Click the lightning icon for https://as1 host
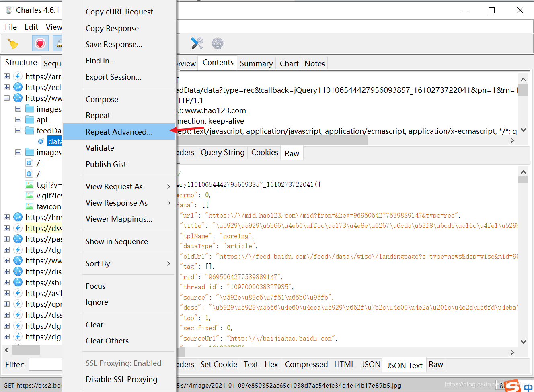The height and width of the screenshot is (392, 534). click(x=18, y=293)
